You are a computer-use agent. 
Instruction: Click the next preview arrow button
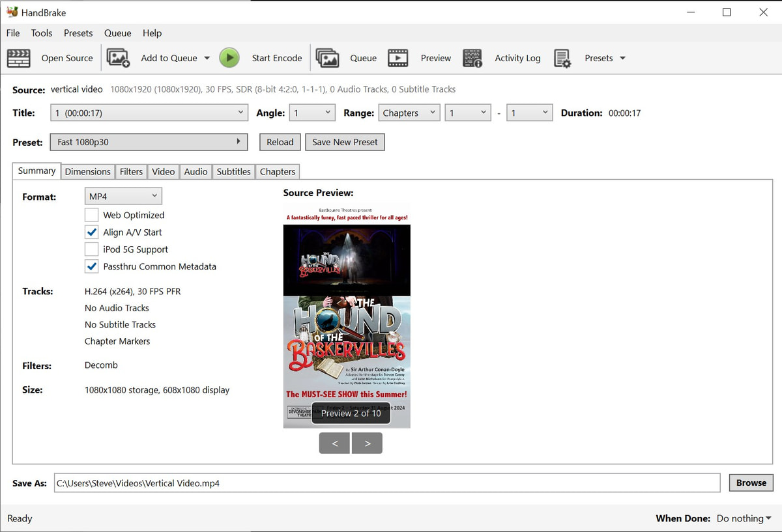click(x=367, y=443)
